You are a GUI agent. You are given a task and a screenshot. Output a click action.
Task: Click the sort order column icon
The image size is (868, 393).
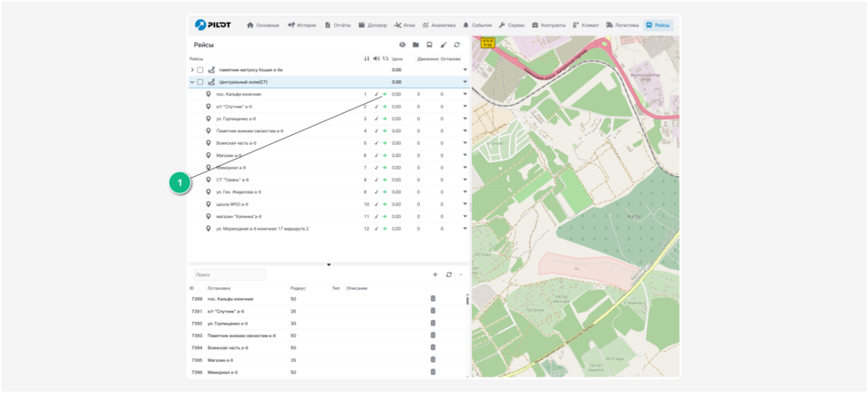coord(366,58)
